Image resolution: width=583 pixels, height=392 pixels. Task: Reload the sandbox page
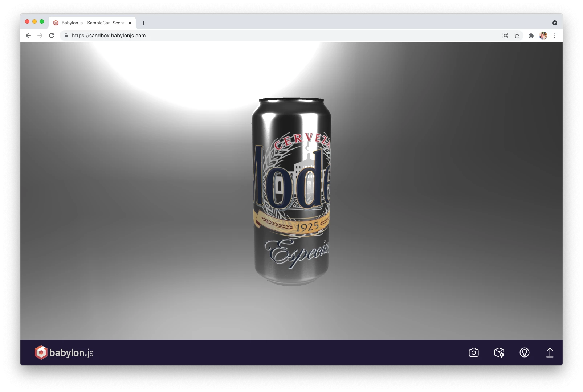(x=52, y=36)
